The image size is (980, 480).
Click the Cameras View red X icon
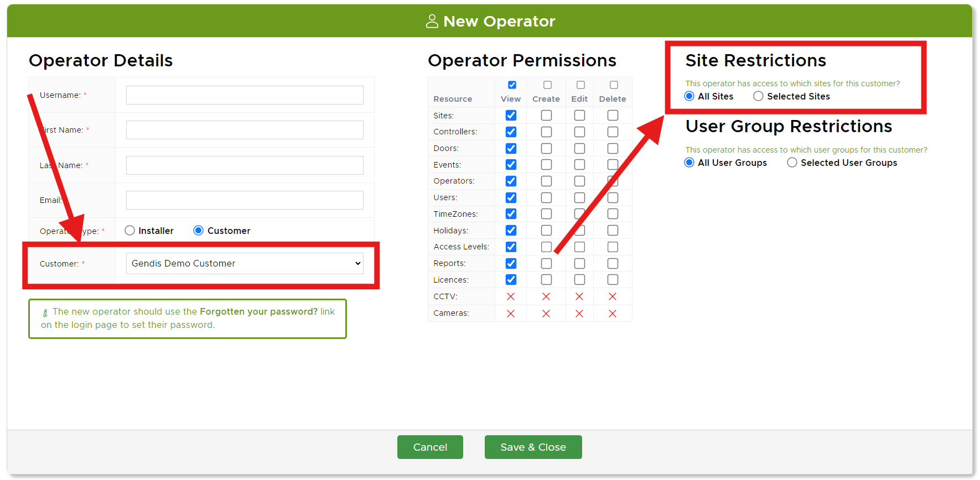[x=511, y=314]
